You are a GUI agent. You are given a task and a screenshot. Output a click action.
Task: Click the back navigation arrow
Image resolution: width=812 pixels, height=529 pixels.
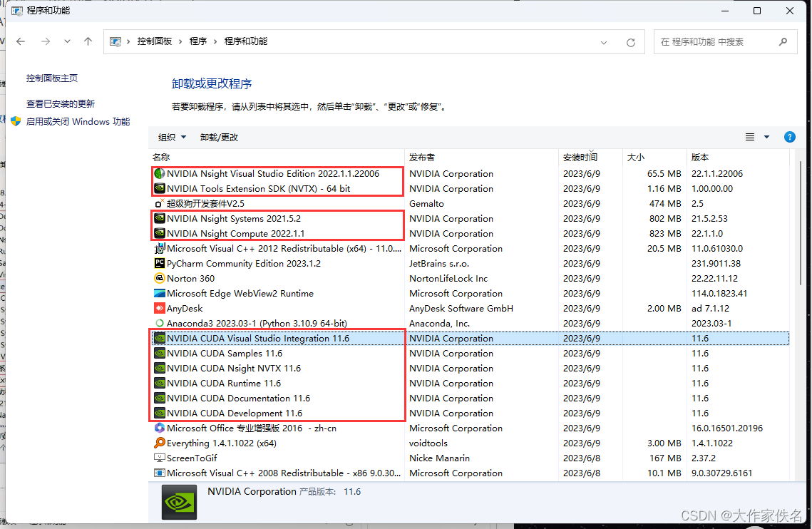[x=20, y=41]
